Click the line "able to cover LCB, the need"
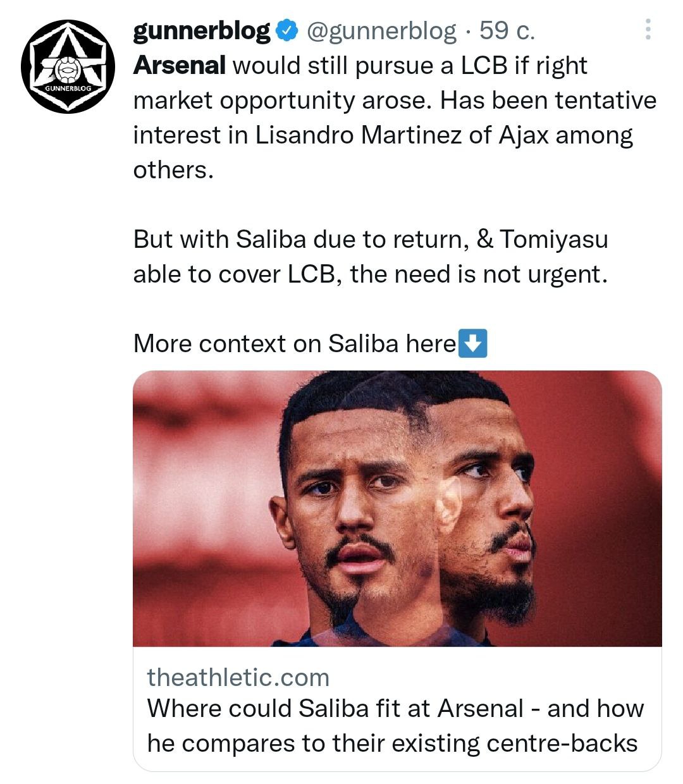683x784 pixels. click(x=370, y=274)
